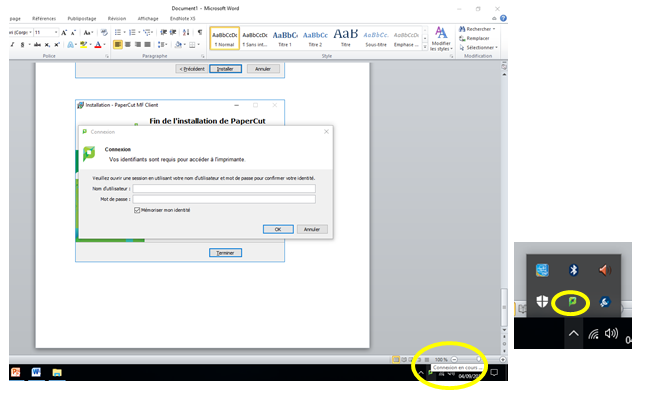Open Word help (question mark icon)
The height and width of the screenshot is (394, 646).
point(503,18)
